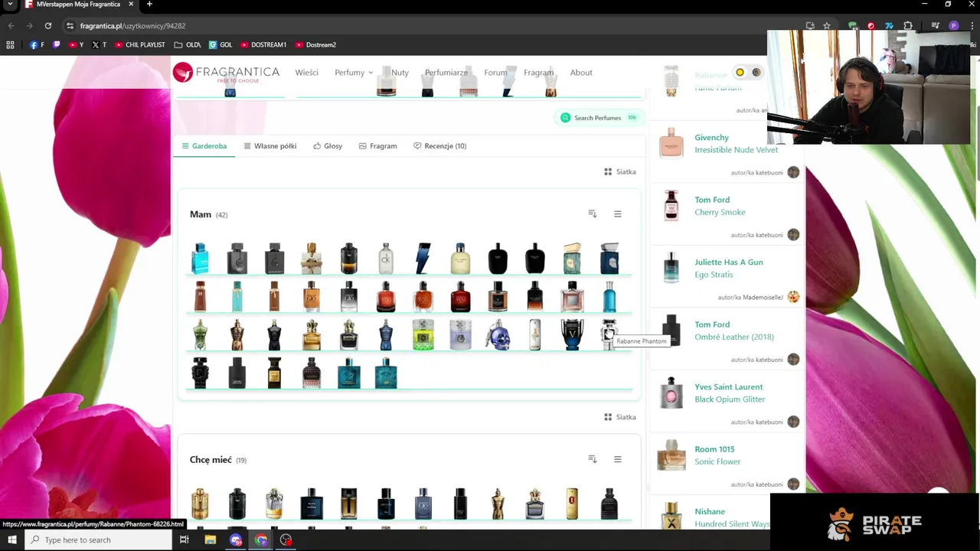Open Chrome profile avatar P
The height and width of the screenshot is (551, 980).
coord(953,26)
